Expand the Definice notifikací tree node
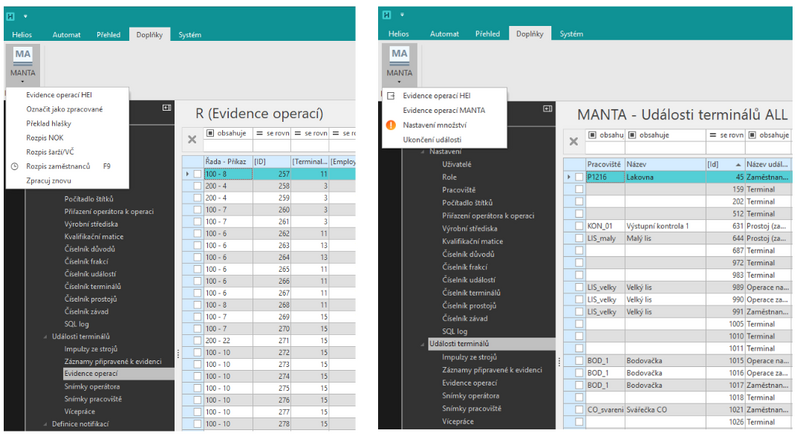Image resolution: width=800 pixels, height=442 pixels. click(45, 424)
